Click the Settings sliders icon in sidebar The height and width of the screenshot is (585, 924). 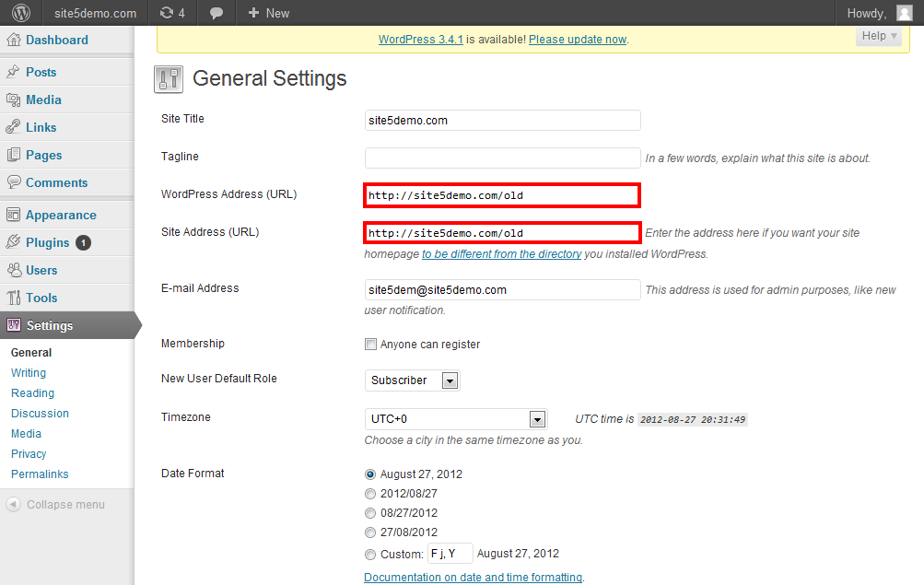click(14, 325)
